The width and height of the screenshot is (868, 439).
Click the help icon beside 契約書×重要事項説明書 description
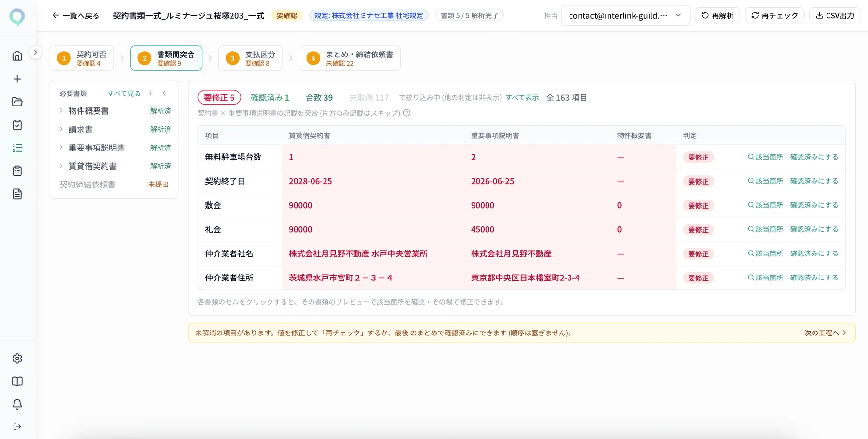tap(407, 113)
